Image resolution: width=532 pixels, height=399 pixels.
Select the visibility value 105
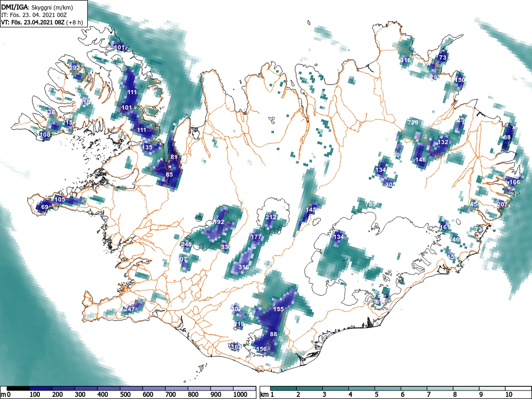pos(60,199)
